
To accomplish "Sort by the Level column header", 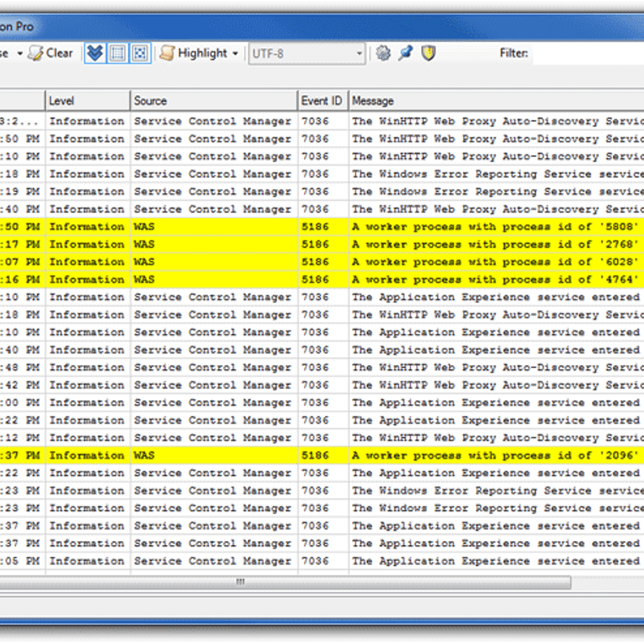I will [x=87, y=101].
